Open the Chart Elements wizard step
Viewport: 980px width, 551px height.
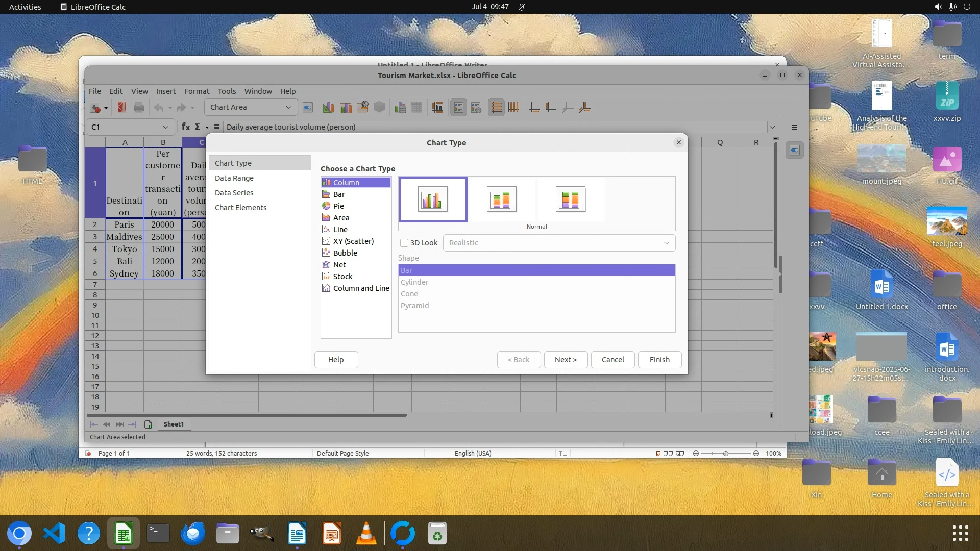pyautogui.click(x=240, y=208)
